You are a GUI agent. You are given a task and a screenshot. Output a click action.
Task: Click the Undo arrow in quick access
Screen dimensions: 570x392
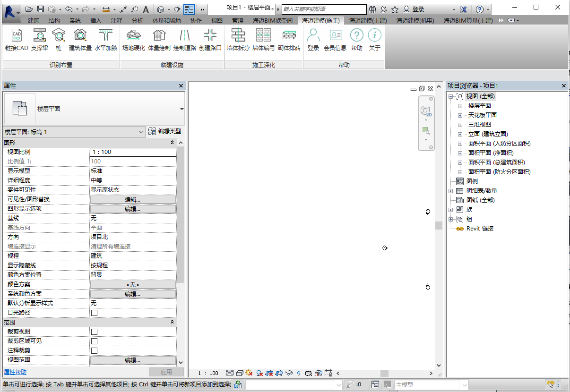click(69, 9)
